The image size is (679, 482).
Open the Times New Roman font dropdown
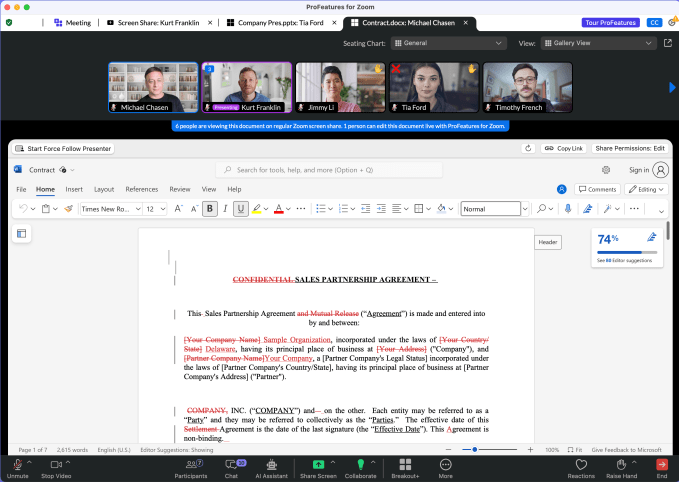(x=108, y=209)
